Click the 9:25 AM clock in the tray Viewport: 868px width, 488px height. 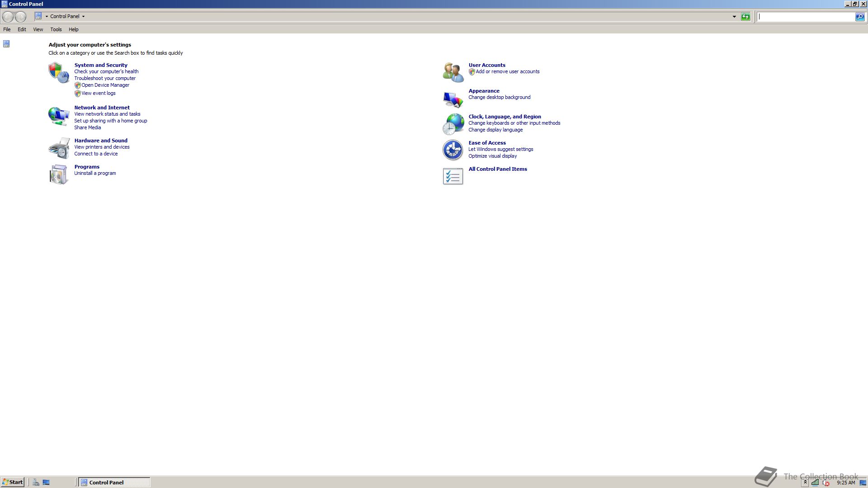pos(846,483)
